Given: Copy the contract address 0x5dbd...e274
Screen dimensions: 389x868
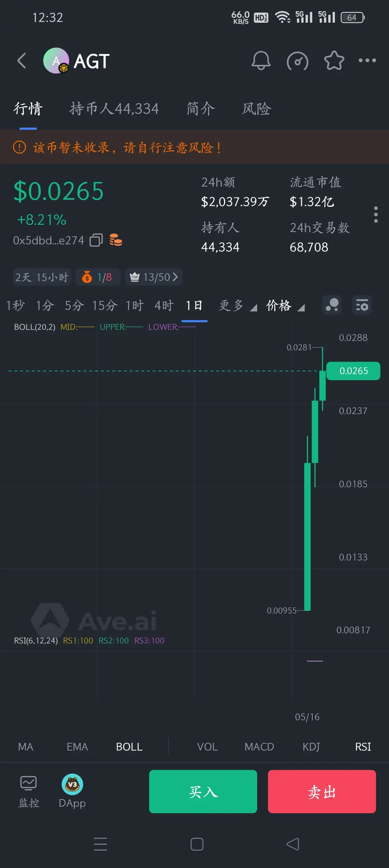Looking at the screenshot, I should 96,240.
